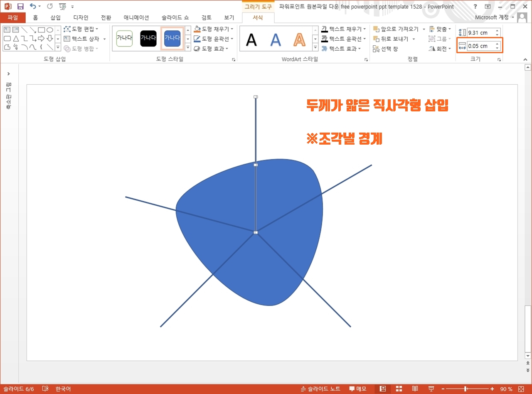Pick the straight line shape in gallery

pos(25,30)
